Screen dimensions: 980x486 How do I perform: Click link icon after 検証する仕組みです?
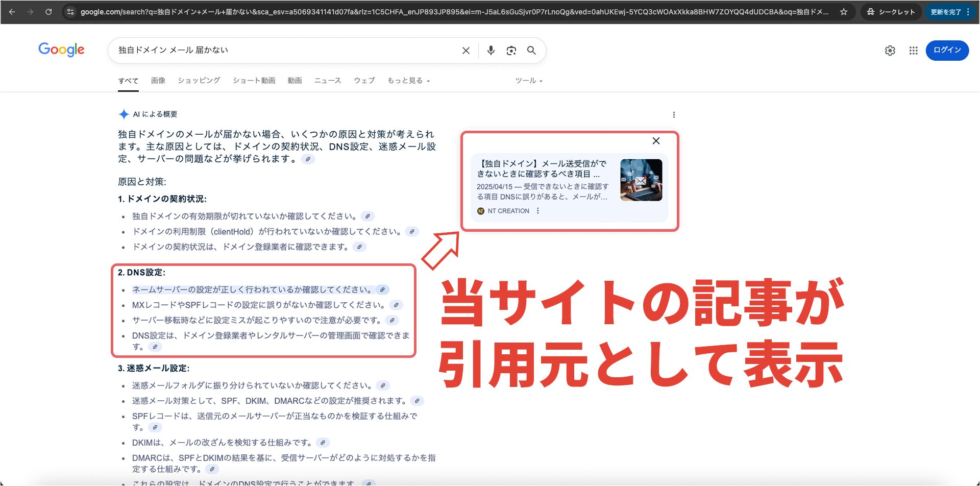pyautogui.click(x=155, y=428)
